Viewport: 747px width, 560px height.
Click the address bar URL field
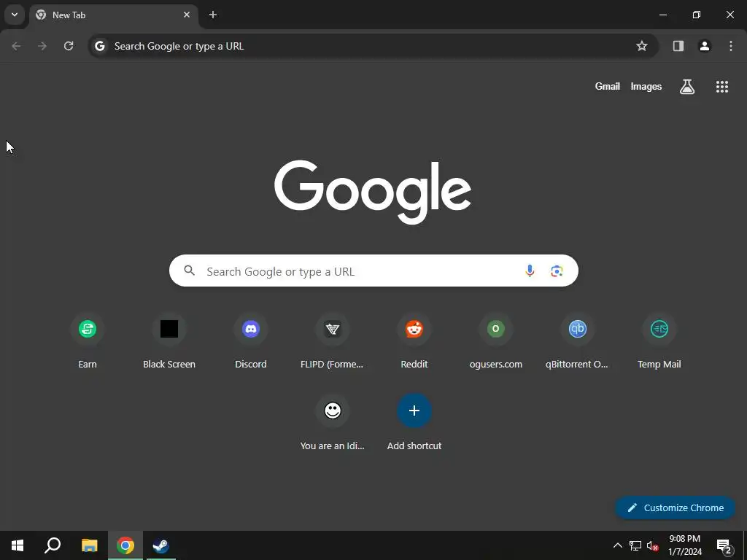click(x=373, y=46)
